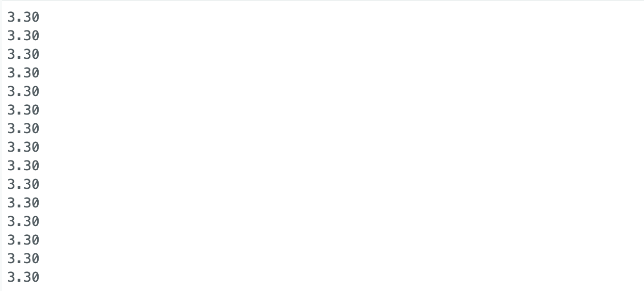Click the leading 3 of the topmost line
The image size is (644, 291).
(11, 17)
